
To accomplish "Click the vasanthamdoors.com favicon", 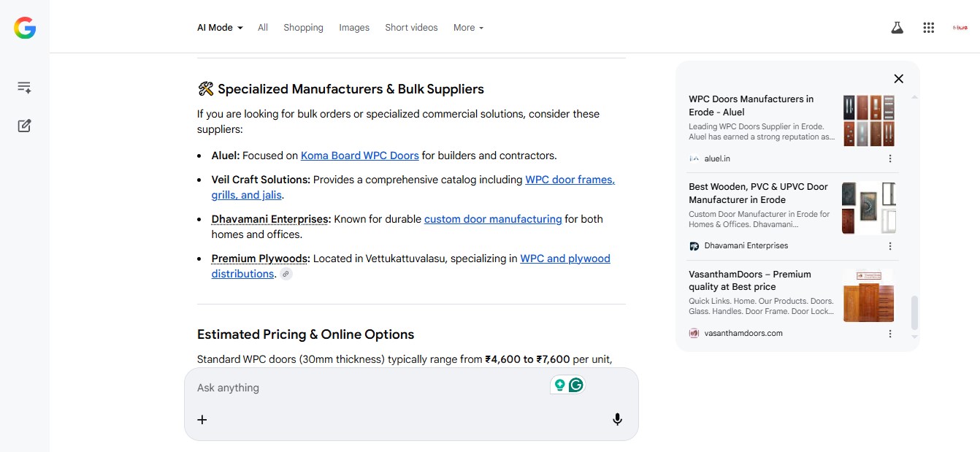I will (x=694, y=333).
